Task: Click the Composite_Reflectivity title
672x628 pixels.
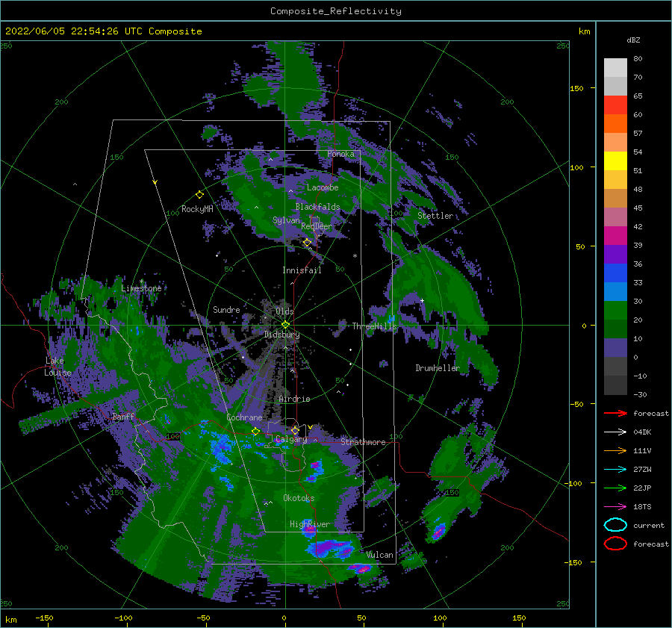Action: (x=336, y=11)
